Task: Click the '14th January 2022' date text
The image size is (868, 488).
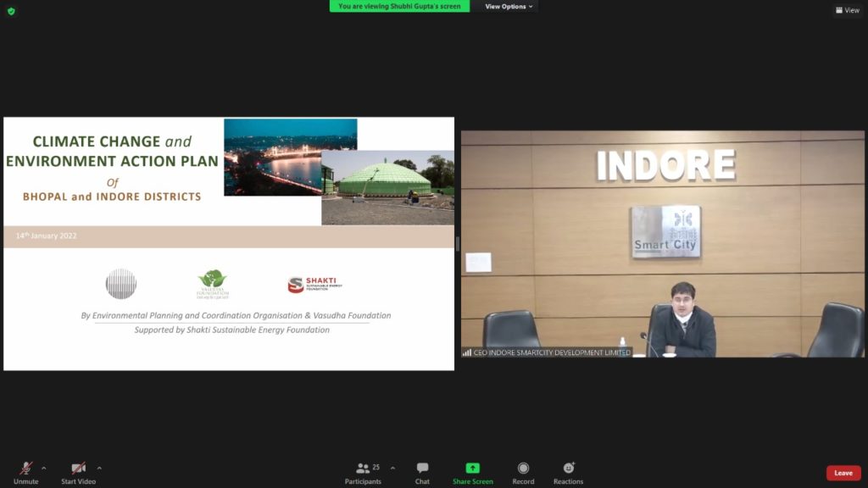Action: click(x=47, y=236)
